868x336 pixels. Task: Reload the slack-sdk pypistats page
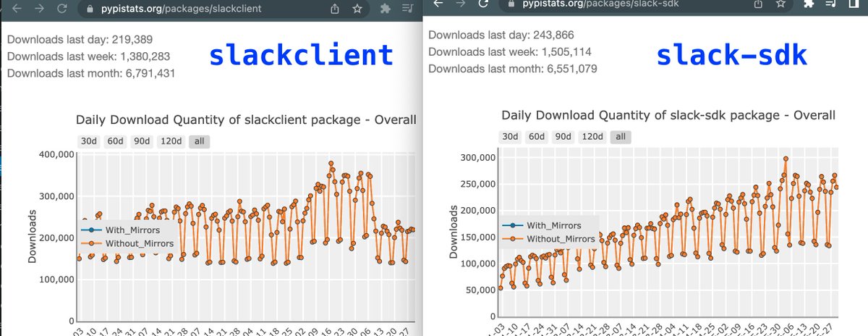click(x=485, y=4)
